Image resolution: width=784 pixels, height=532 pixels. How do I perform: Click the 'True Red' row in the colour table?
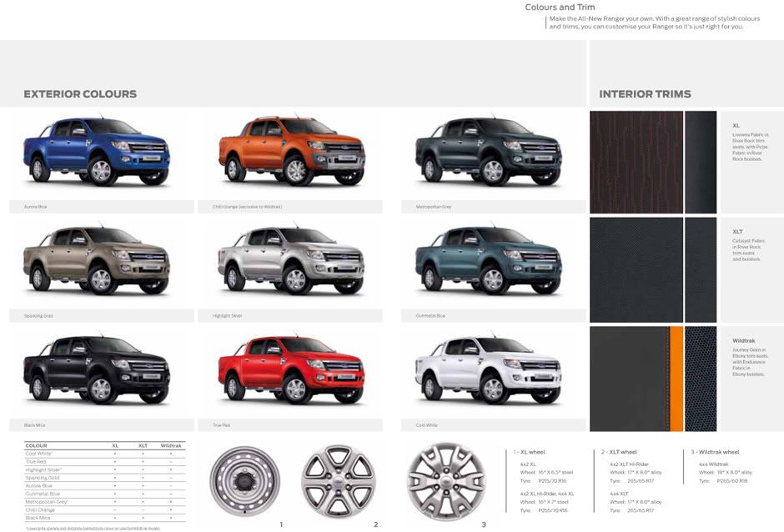[x=105, y=462]
